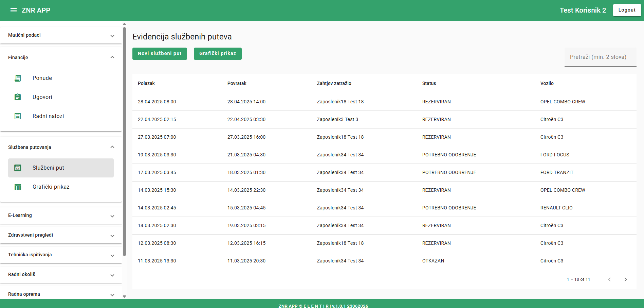
Task: Sort by Povratak column header
Action: [237, 84]
